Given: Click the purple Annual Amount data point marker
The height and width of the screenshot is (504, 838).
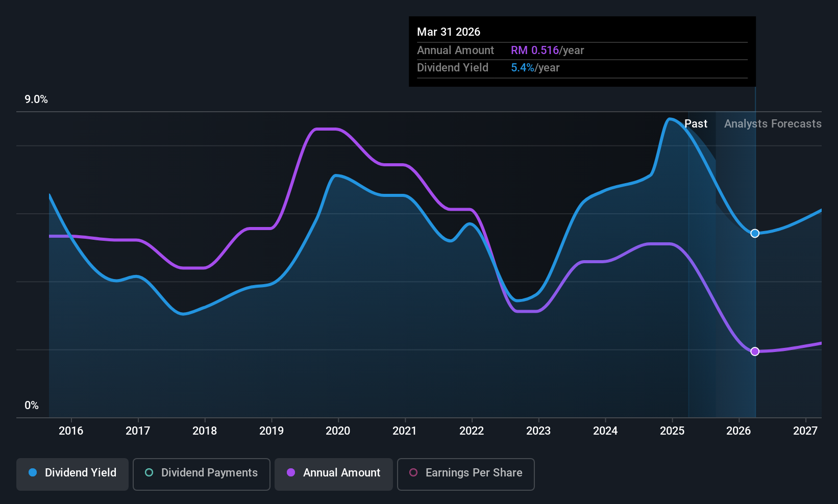Looking at the screenshot, I should (755, 351).
